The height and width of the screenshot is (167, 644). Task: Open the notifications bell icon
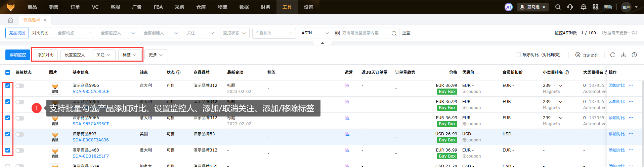[583, 7]
